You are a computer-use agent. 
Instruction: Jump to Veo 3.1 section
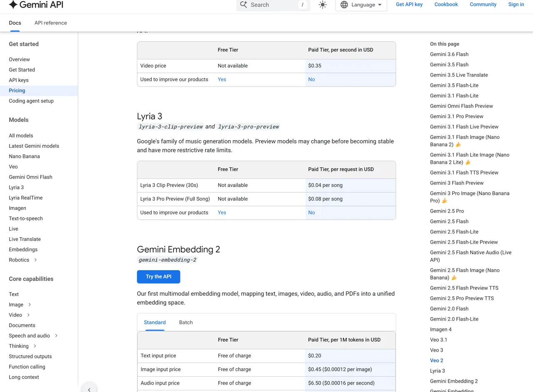point(438,340)
